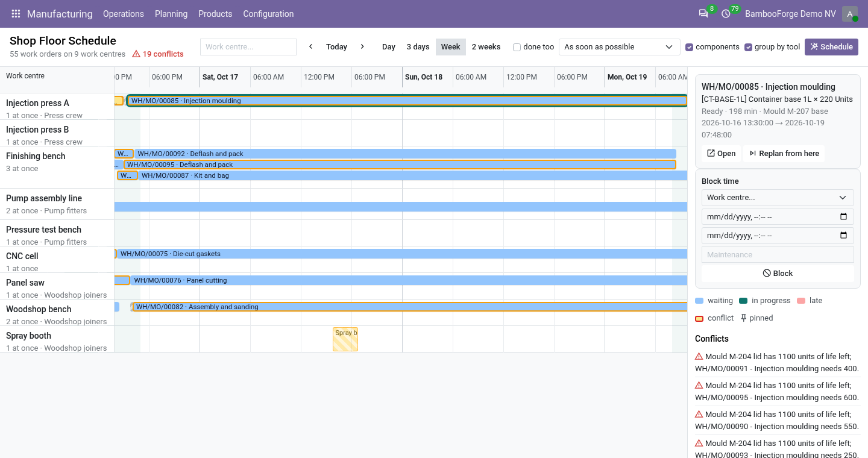This screenshot has height=458, width=868.
Task: Click the 'Mon, Oct 19' date header
Action: pos(627,77)
